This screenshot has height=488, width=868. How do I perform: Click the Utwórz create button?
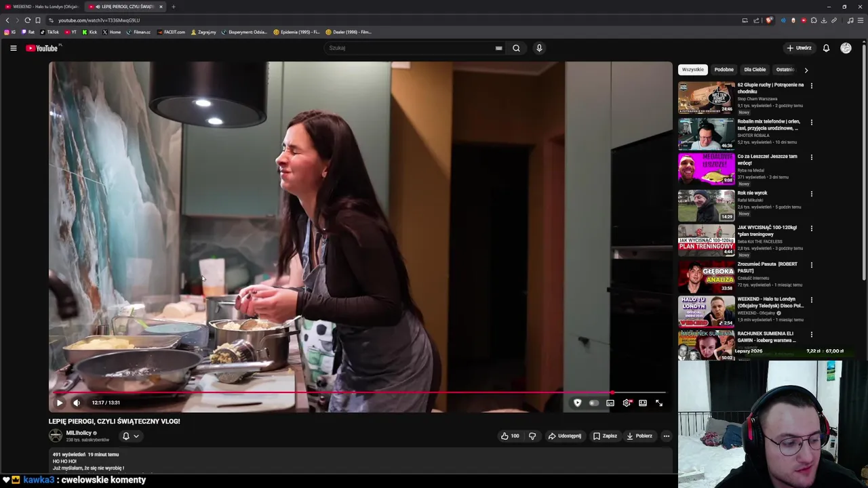click(x=800, y=48)
